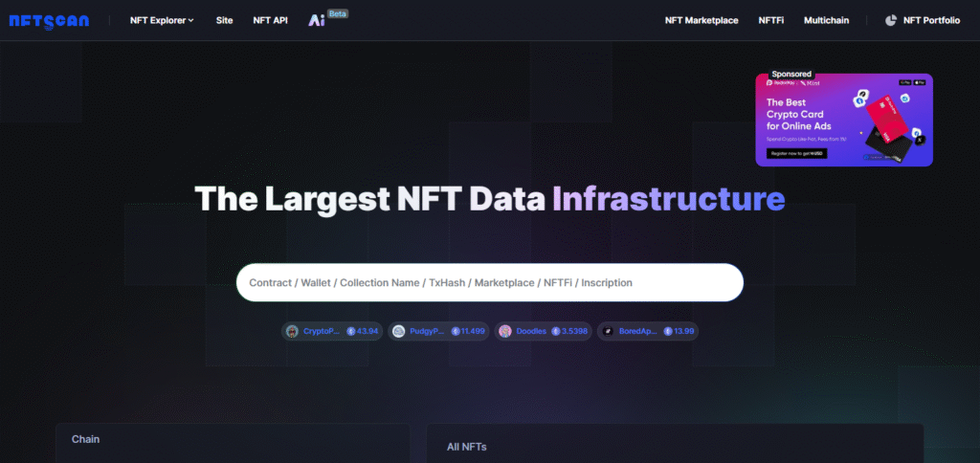Click the All NFTs panel heading
Viewport: 980px width, 463px height.
tap(467, 447)
